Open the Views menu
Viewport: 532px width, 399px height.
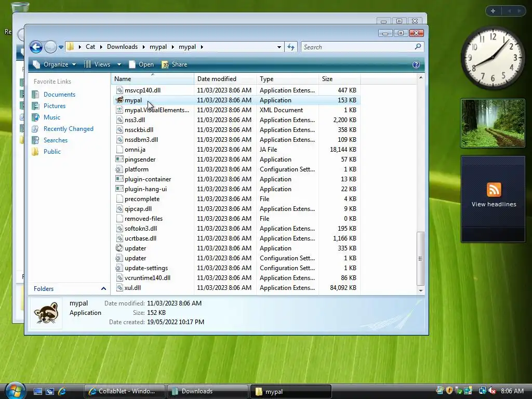pos(98,64)
